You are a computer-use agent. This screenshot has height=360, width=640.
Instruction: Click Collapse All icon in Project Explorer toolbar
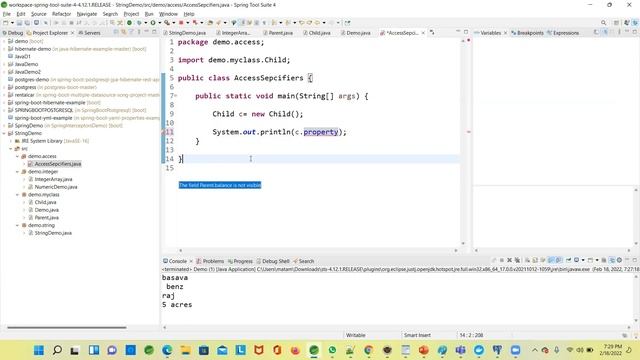[116, 32]
